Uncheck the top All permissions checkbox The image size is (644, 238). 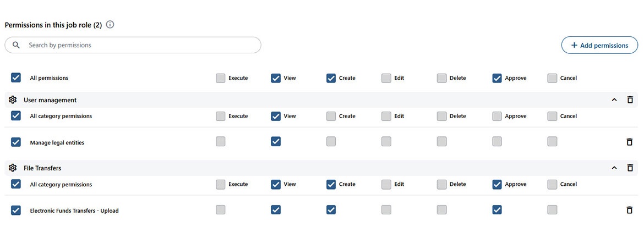(x=16, y=78)
